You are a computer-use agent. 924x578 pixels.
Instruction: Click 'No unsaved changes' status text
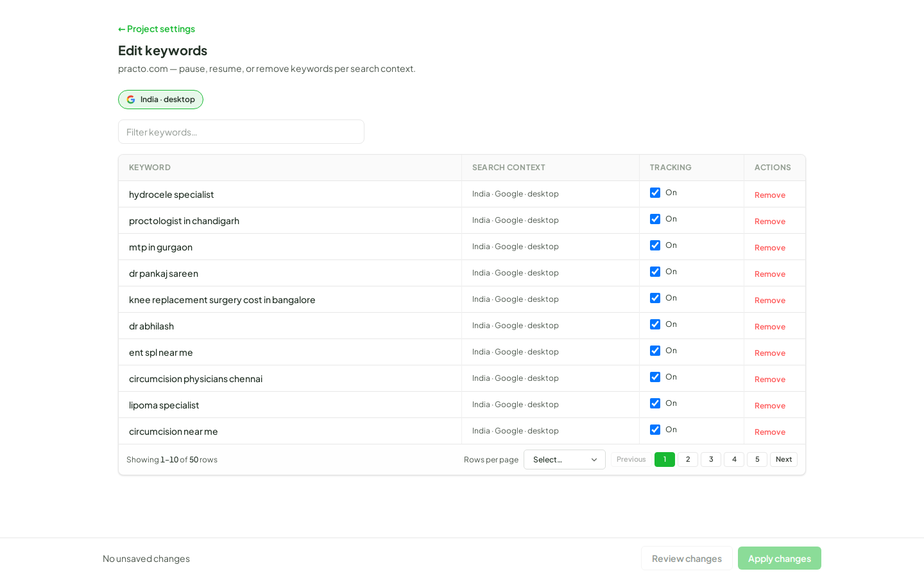click(146, 559)
